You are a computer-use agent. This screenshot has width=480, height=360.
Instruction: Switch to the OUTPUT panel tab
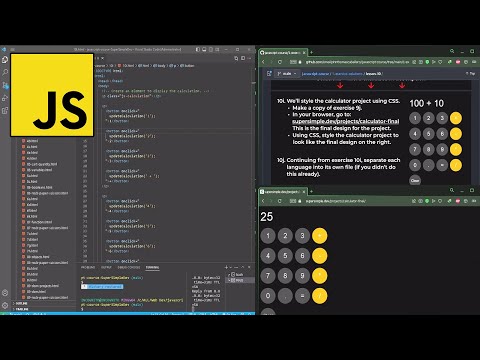pyautogui.click(x=106, y=267)
